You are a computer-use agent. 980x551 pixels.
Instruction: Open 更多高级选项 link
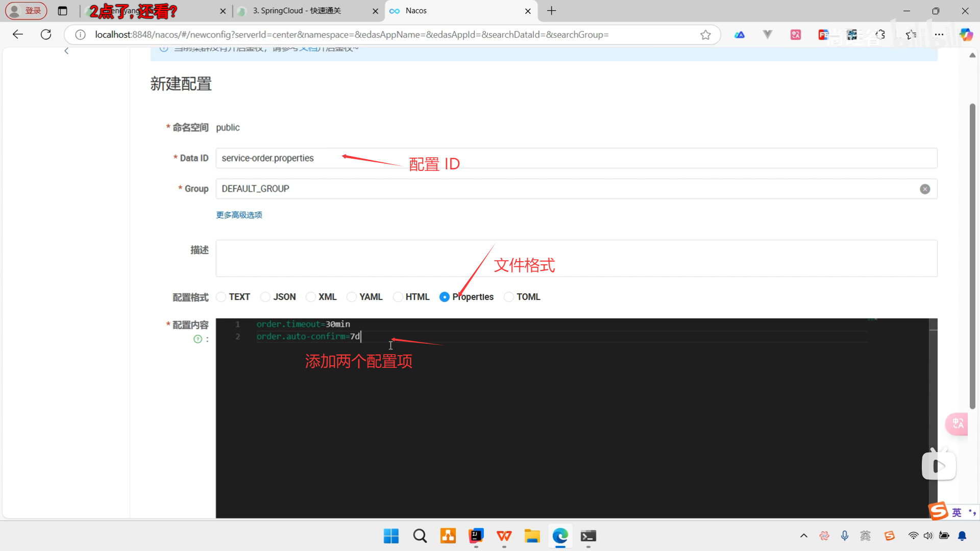pyautogui.click(x=239, y=215)
